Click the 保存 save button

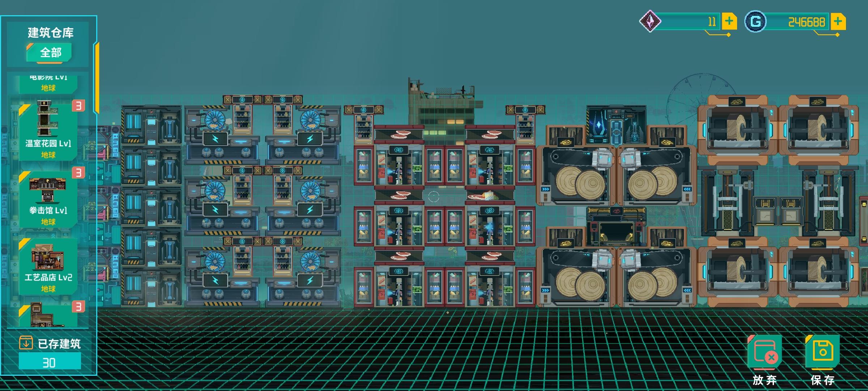click(823, 360)
